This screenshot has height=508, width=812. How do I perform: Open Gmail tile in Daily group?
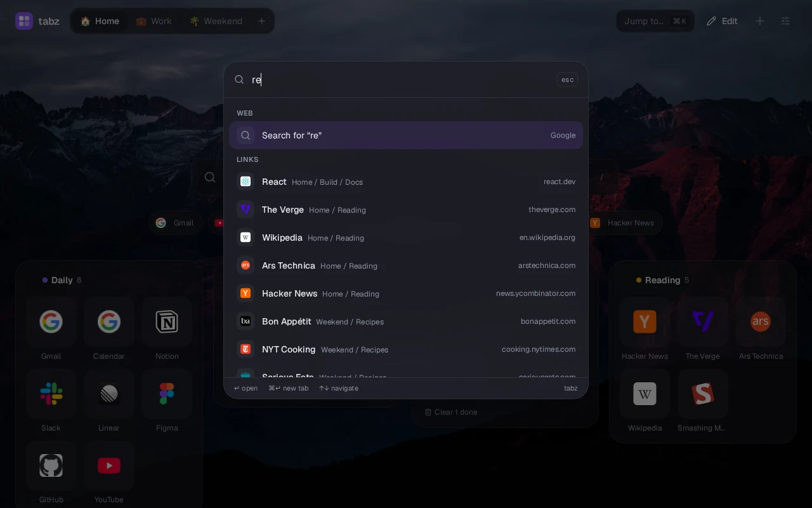coord(51,330)
